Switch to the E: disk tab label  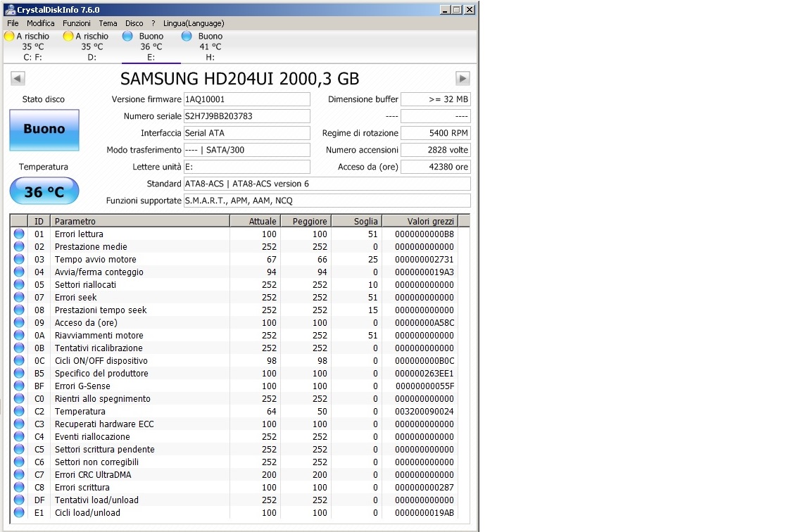point(151,58)
